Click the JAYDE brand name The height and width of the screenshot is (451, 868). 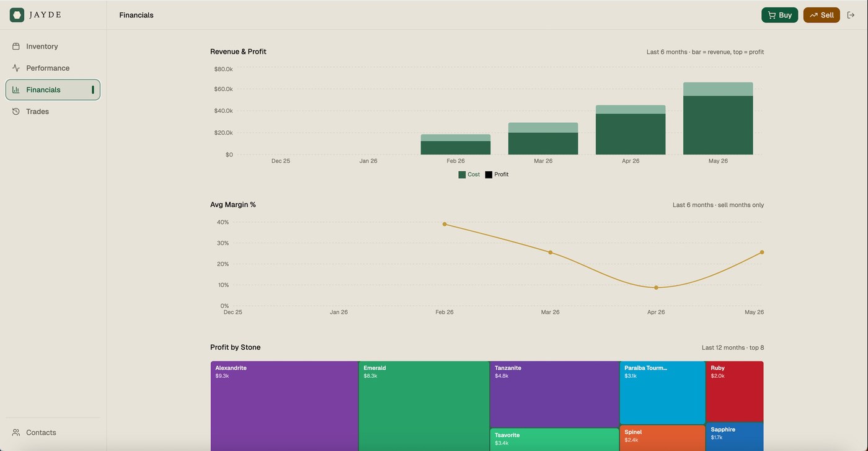(x=45, y=15)
